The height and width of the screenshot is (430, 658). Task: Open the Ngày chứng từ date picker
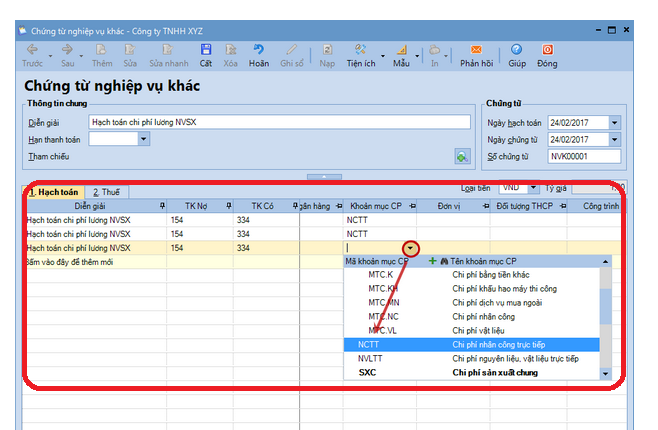pyautogui.click(x=614, y=139)
